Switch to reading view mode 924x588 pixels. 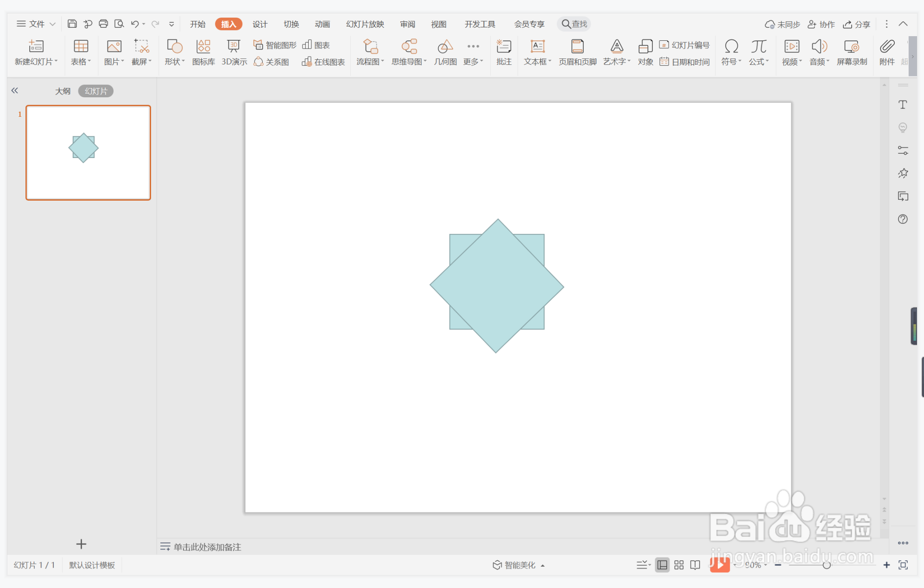[695, 565]
